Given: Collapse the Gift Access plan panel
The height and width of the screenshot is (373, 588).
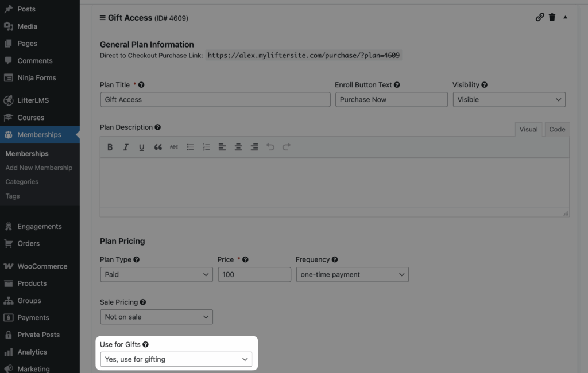Looking at the screenshot, I should click(565, 18).
